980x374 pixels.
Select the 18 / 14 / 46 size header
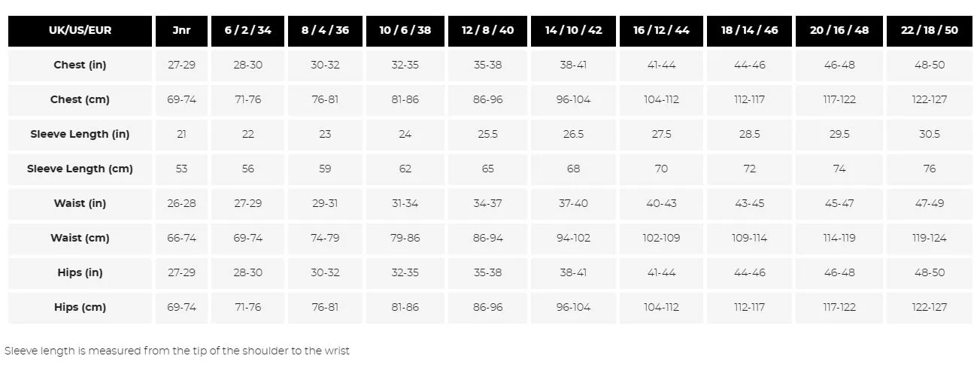(750, 31)
